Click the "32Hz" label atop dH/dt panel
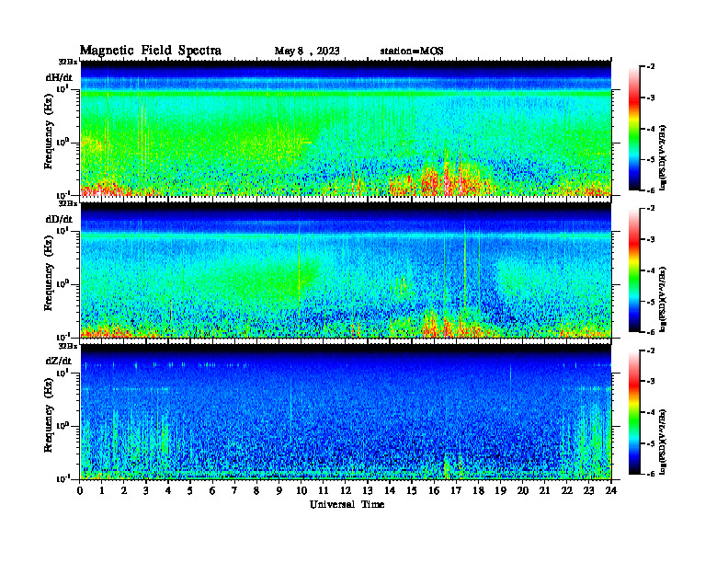728x563 pixels. [x=68, y=62]
